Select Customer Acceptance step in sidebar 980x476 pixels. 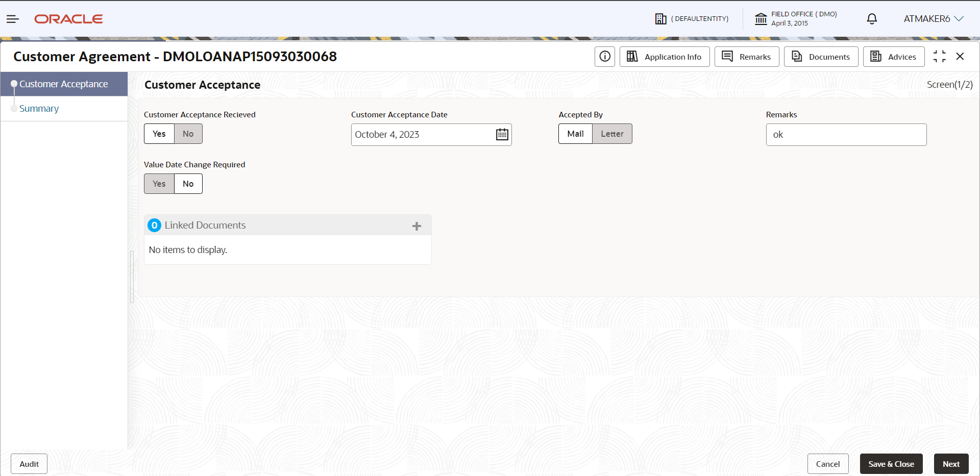(x=64, y=84)
